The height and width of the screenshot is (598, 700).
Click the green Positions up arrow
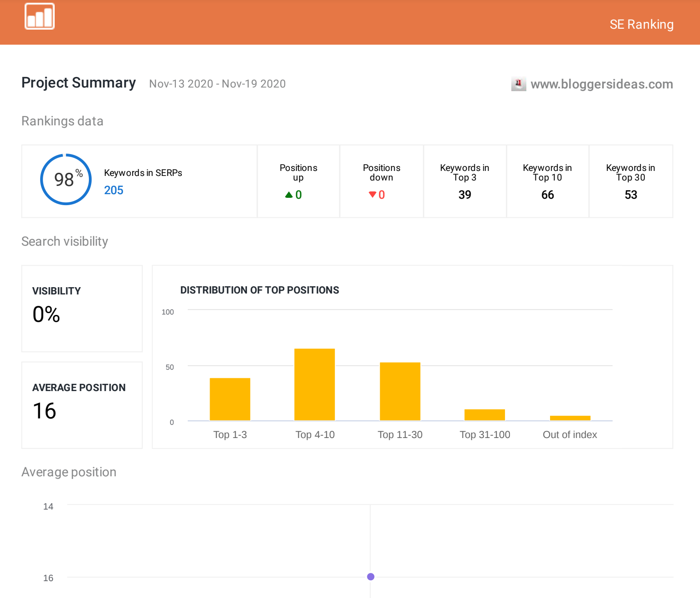pos(288,195)
